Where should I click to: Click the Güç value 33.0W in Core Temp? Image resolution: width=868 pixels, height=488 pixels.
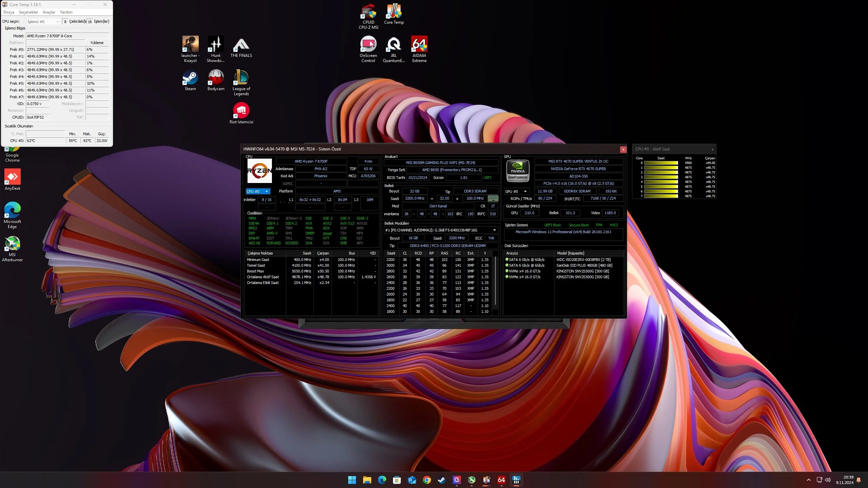click(102, 141)
